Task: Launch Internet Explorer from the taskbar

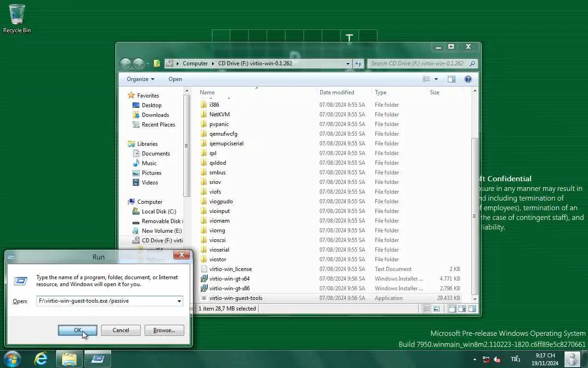Action: tap(41, 359)
